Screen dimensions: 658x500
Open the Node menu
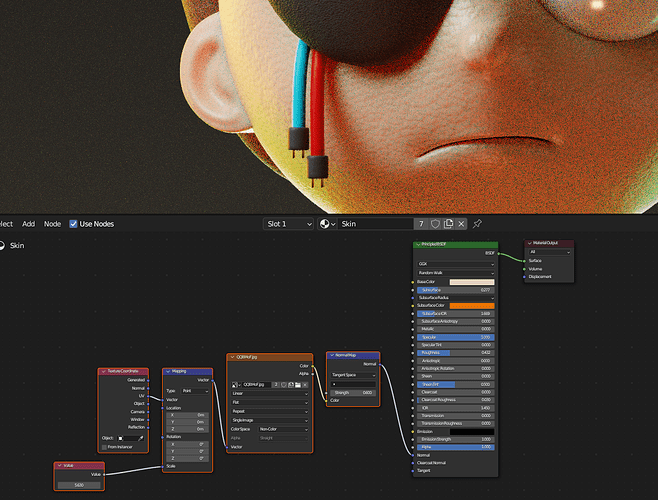point(52,224)
